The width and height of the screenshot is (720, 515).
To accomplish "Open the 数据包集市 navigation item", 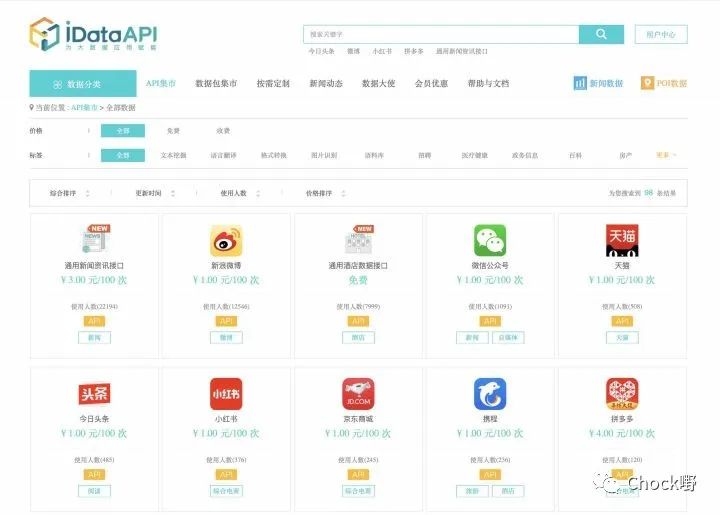I will [216, 84].
